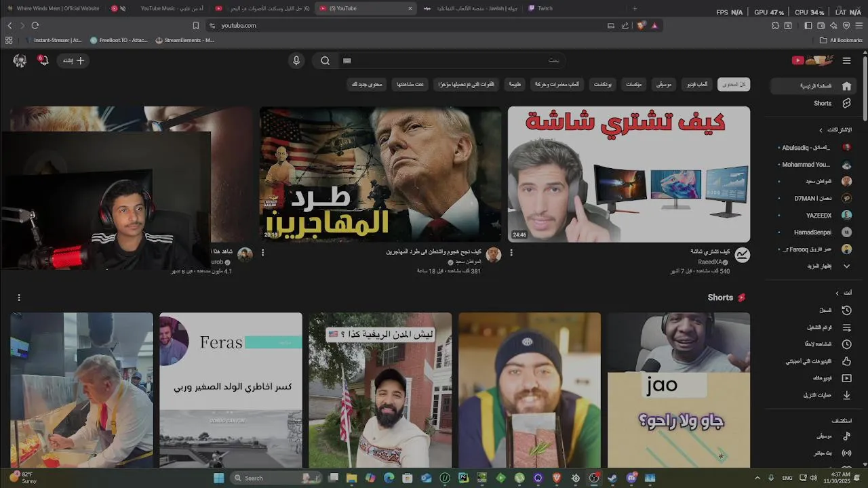Viewport: 868px width, 488px height.
Task: Open the StreamElements bookmark
Action: point(184,40)
